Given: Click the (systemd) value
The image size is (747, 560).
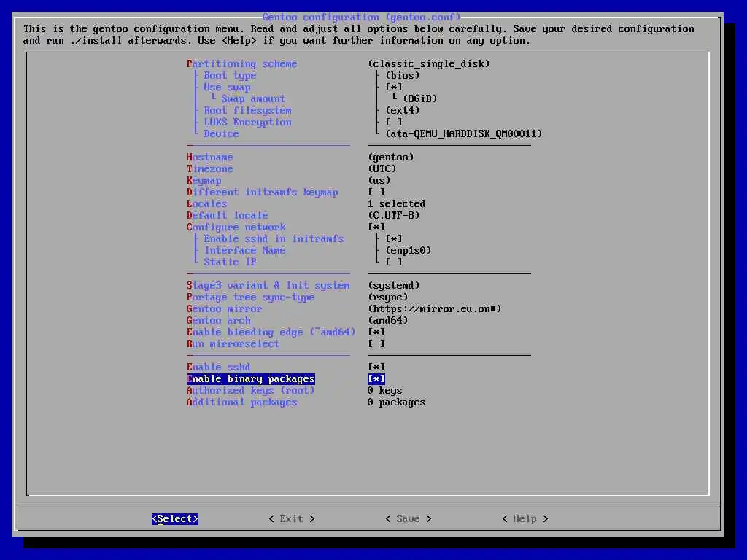Looking at the screenshot, I should [x=394, y=285].
